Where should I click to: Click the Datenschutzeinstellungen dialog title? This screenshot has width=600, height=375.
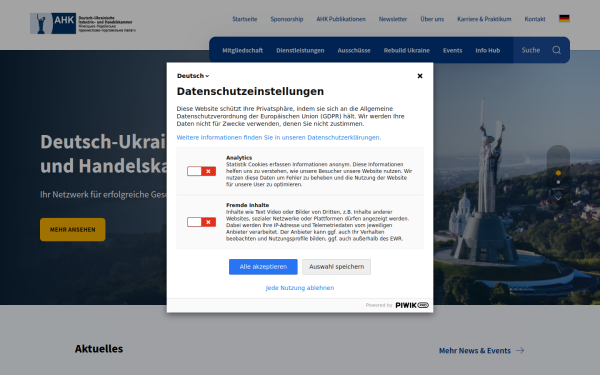coord(250,91)
